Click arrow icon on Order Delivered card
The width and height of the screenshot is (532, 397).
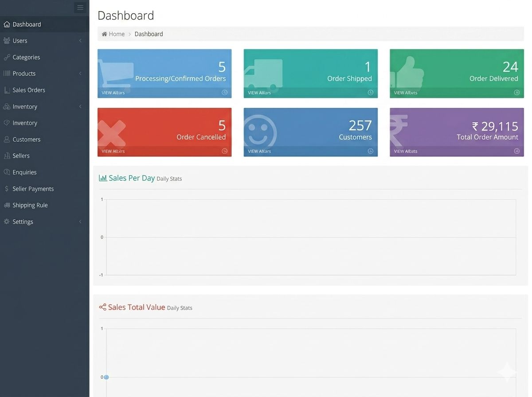[x=516, y=93]
